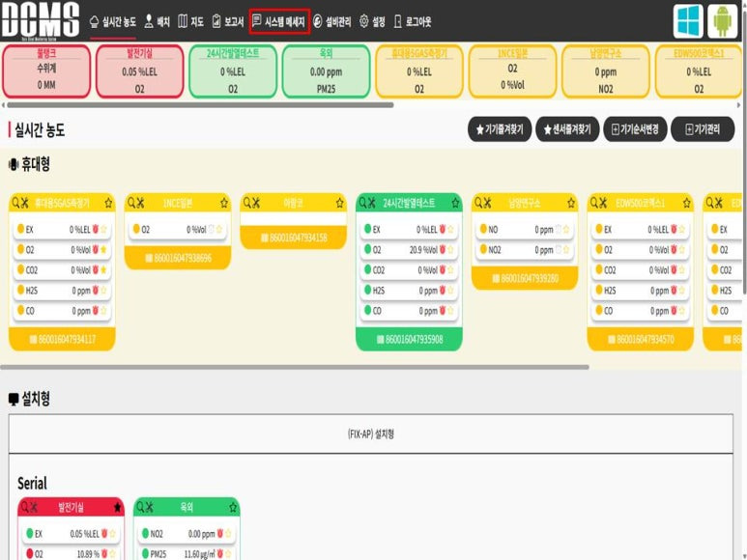Click magnifier icon on Serial 발전기실 device card

(x=25, y=508)
